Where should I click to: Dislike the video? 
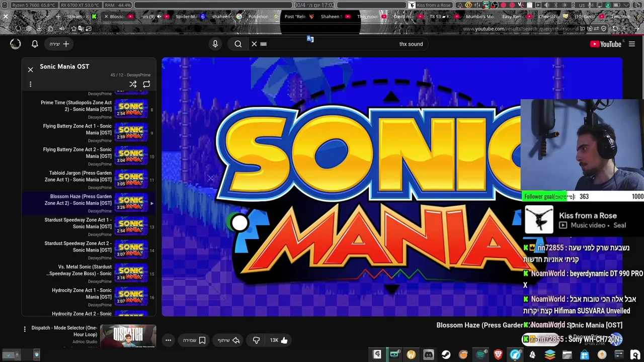(x=256, y=340)
